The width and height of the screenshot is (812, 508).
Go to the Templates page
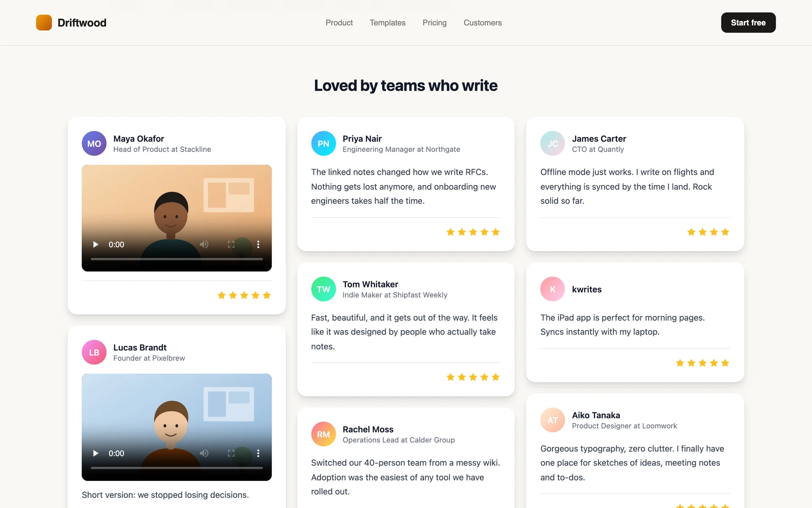[387, 22]
